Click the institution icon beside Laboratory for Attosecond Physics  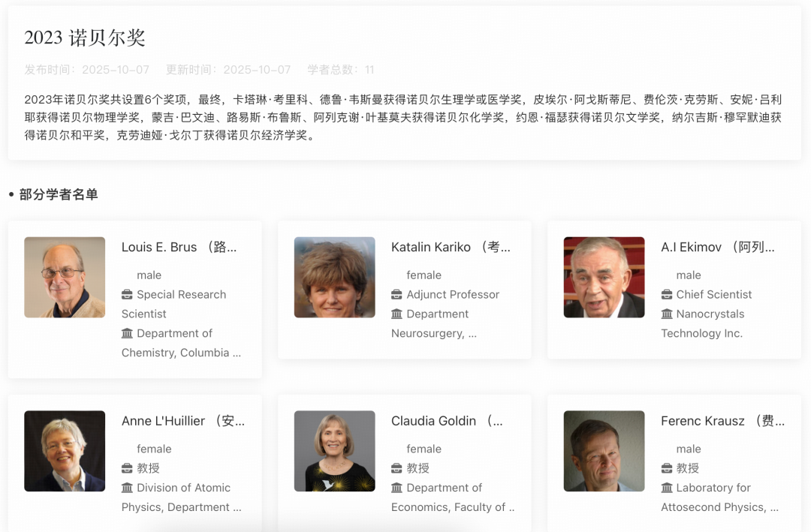(x=665, y=488)
